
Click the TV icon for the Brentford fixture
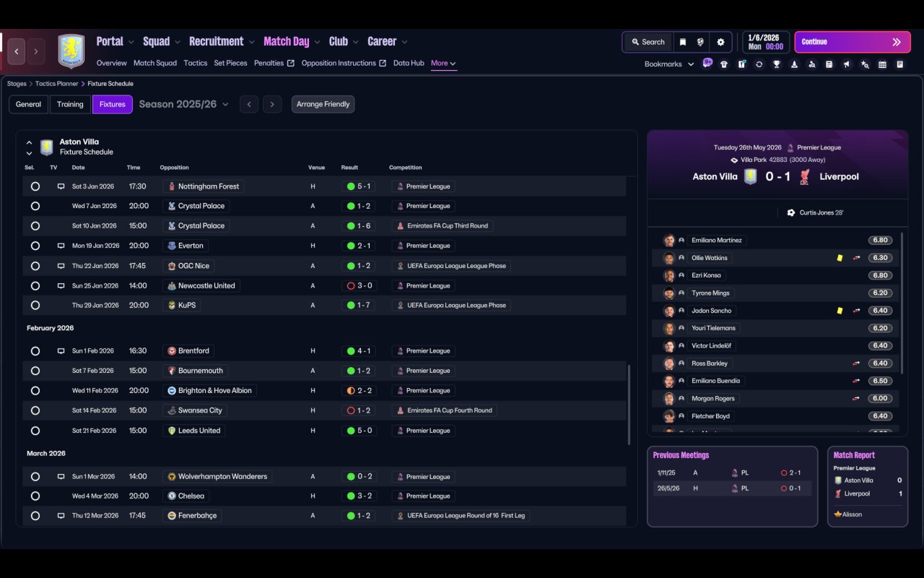click(x=61, y=351)
